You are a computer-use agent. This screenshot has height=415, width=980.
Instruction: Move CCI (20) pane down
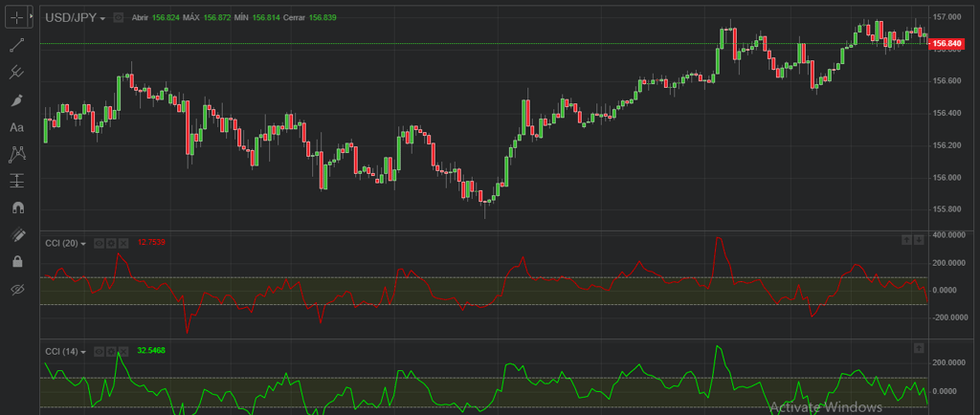coord(919,240)
